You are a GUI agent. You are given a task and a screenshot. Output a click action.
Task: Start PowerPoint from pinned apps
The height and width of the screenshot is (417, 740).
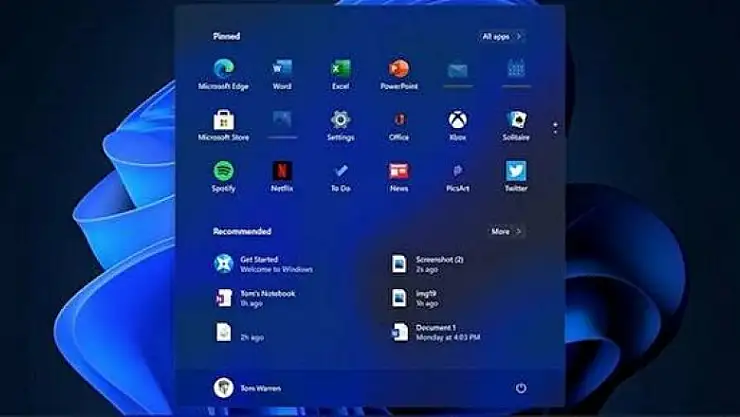pyautogui.click(x=399, y=74)
